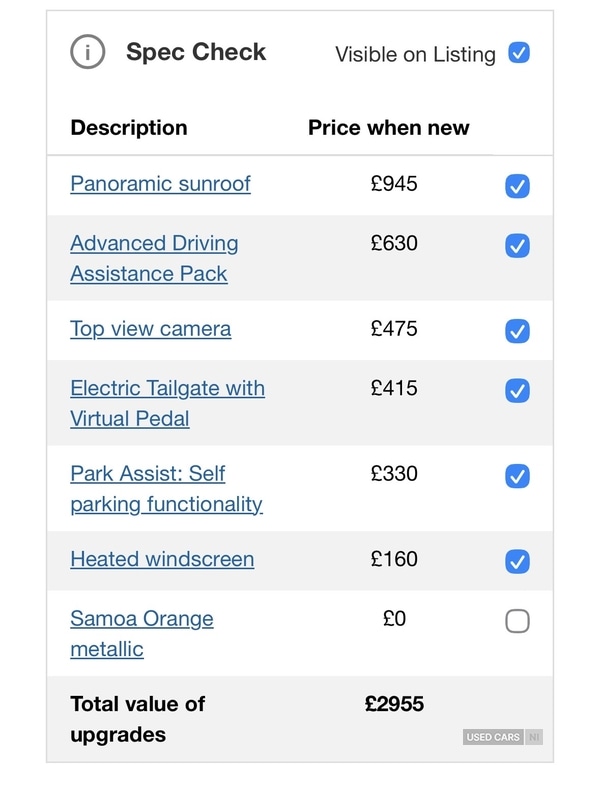Viewport: 600px width, 792px height.
Task: Uncheck the Panoramic sunroof checkbox
Action: 517,186
